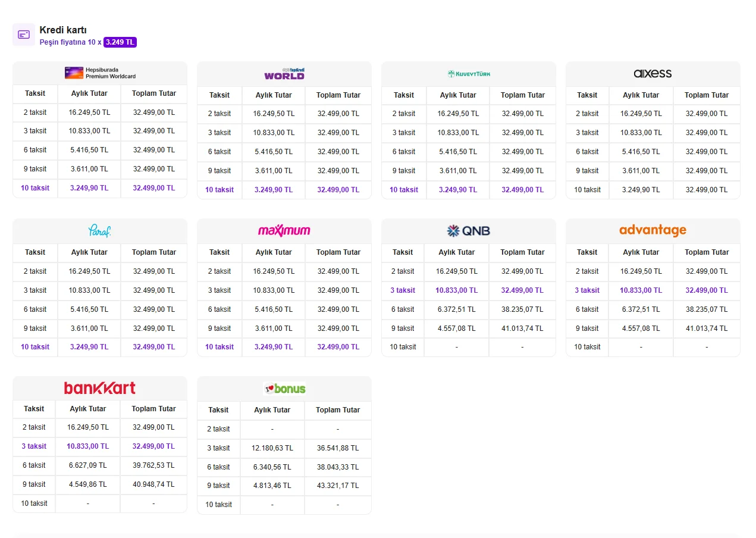Click the Maximum card logo
The image size is (756, 538).
click(284, 230)
